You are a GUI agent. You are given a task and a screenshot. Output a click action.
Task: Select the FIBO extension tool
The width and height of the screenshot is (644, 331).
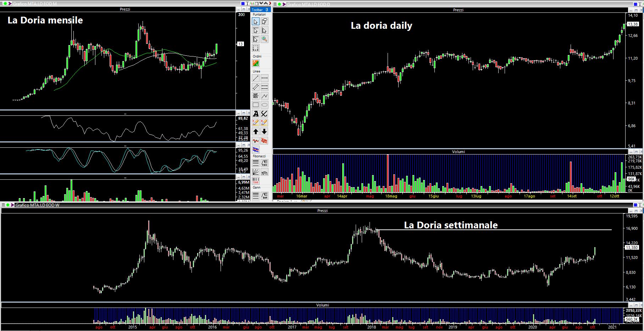265,163
